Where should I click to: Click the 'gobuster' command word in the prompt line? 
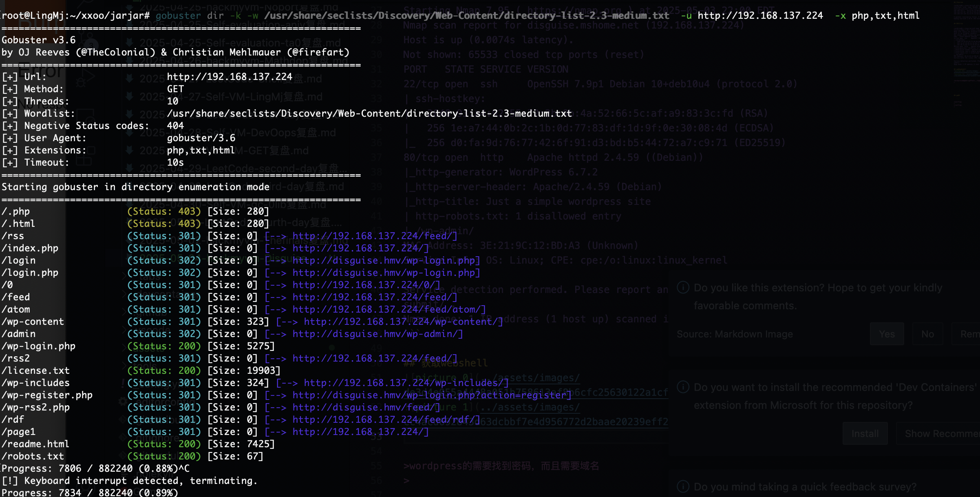click(x=179, y=16)
